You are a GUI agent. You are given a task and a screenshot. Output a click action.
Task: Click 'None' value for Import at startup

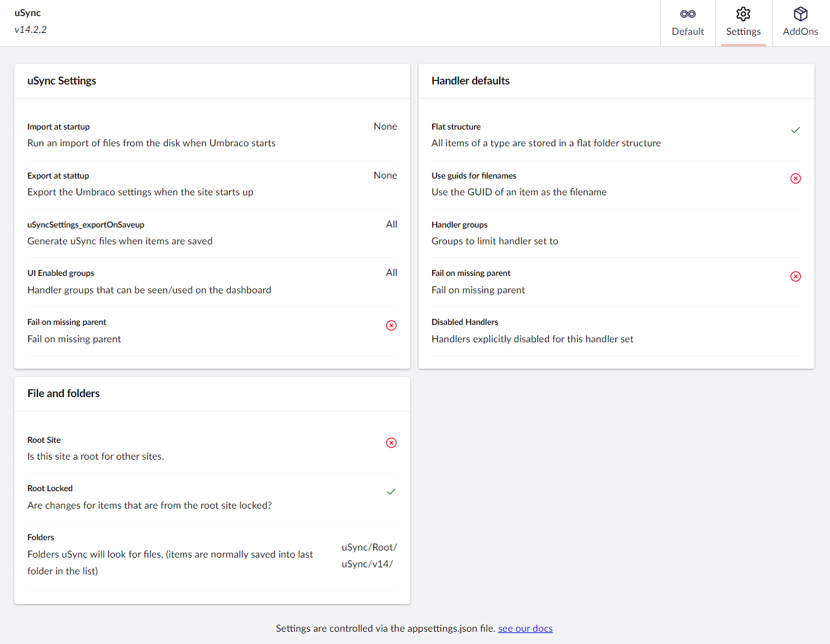point(386,126)
